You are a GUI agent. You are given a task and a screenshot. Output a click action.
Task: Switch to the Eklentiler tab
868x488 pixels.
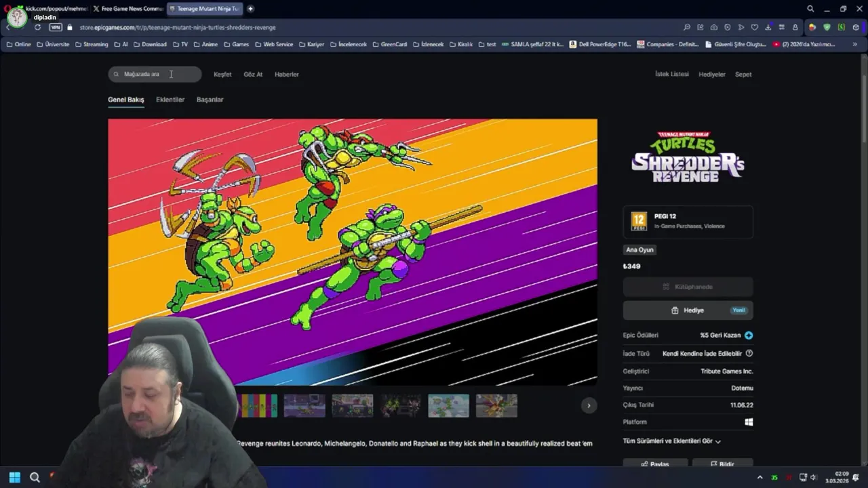170,100
